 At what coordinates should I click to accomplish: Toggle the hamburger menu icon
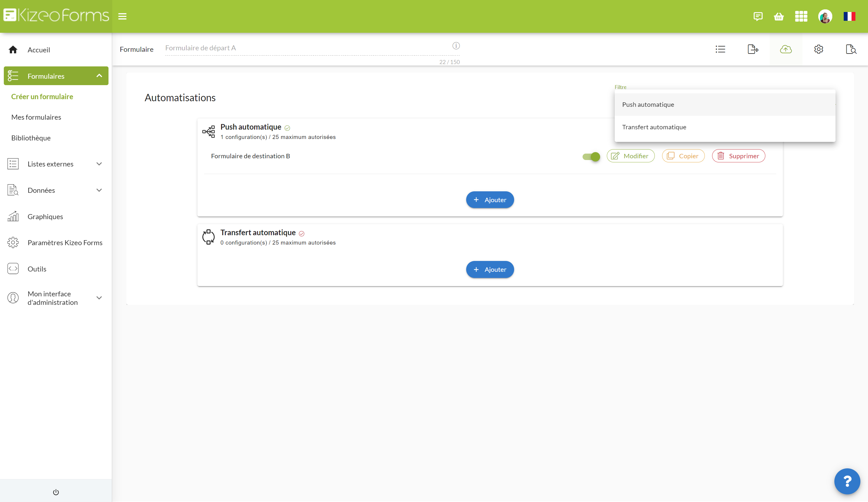pos(122,16)
